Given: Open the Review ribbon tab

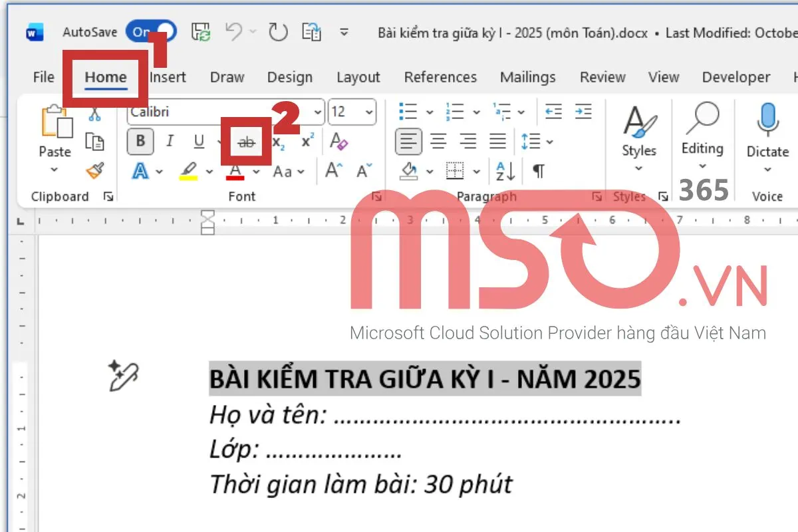Looking at the screenshot, I should [x=602, y=77].
